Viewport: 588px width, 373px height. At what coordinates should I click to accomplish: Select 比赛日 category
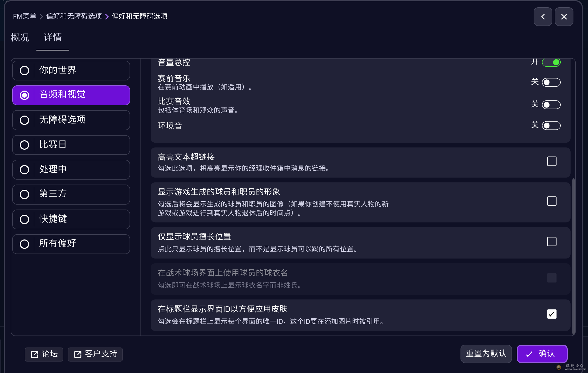click(x=71, y=145)
